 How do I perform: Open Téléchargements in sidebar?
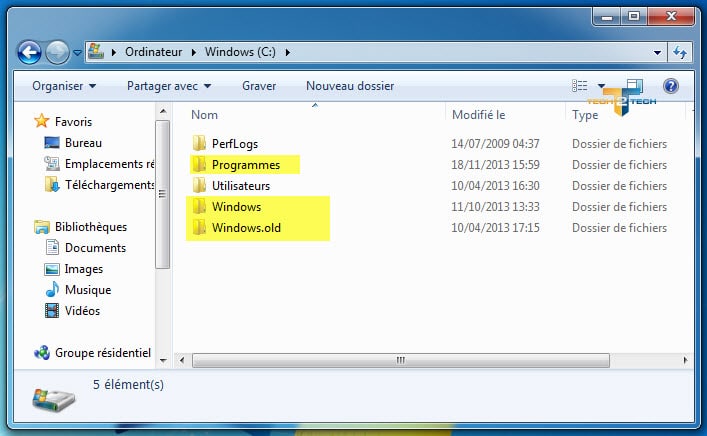(109, 185)
